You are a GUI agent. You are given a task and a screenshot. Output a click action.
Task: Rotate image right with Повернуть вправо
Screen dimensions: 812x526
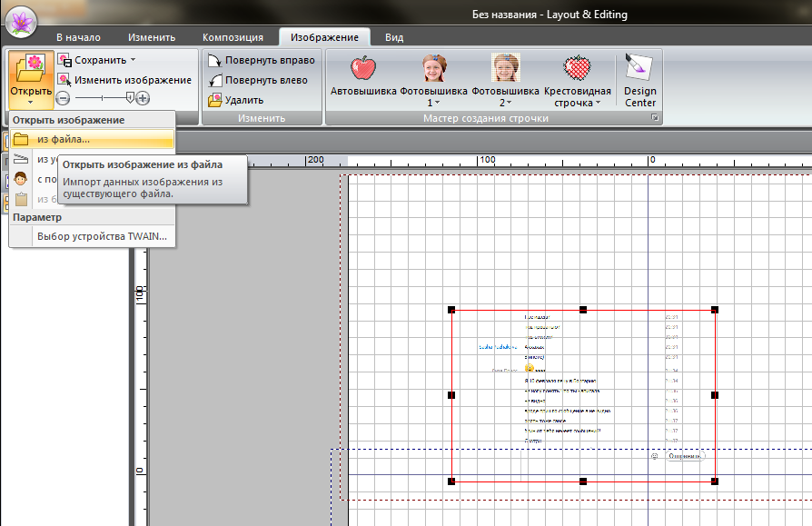[x=261, y=60]
